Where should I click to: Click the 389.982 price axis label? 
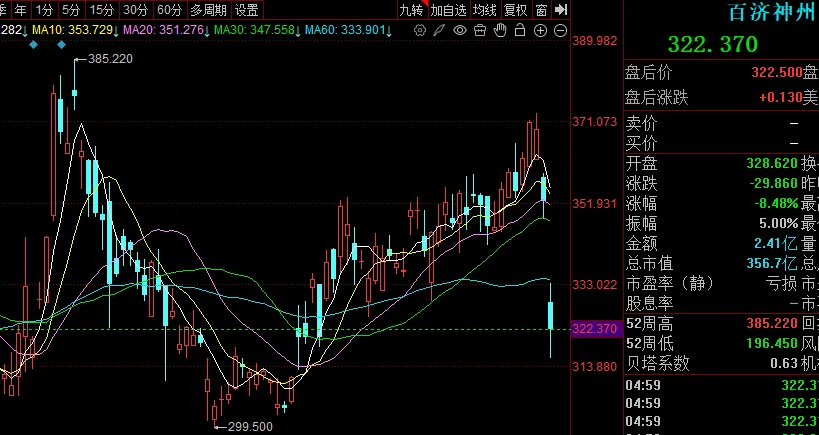595,41
